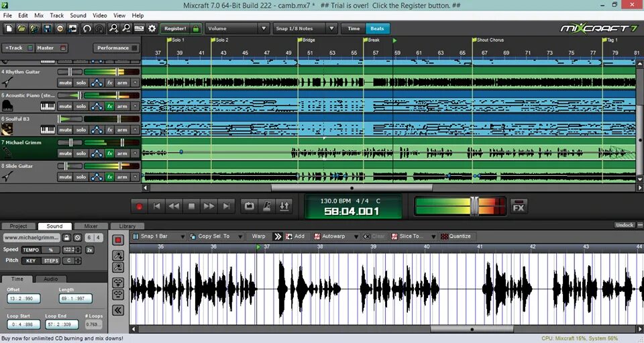Redo the last undone action

pyautogui.click(x=99, y=28)
